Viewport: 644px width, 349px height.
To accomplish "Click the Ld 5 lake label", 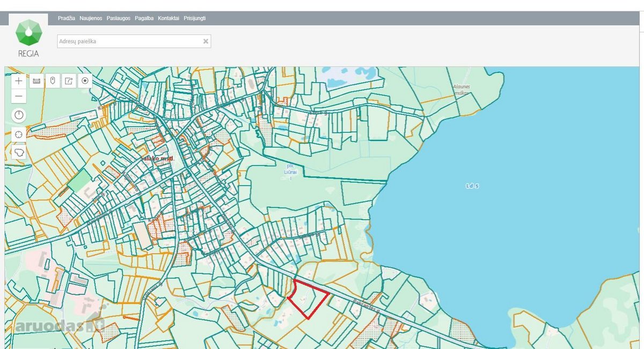I will (472, 186).
